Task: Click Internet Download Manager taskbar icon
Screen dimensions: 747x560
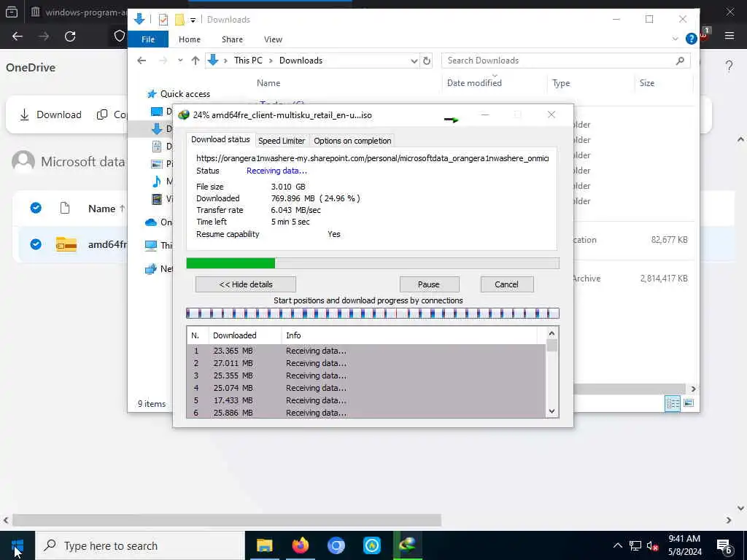Action: click(408, 545)
